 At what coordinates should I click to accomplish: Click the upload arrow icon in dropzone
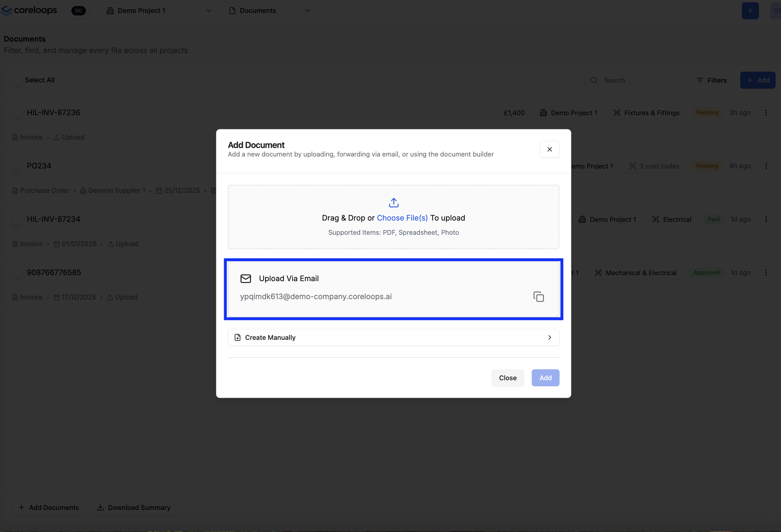click(x=394, y=203)
